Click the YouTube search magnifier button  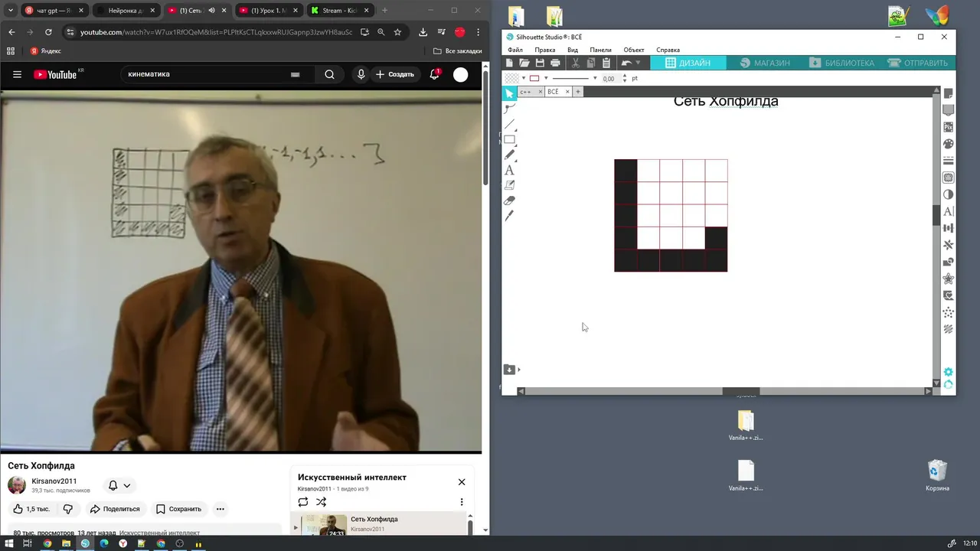click(x=329, y=74)
